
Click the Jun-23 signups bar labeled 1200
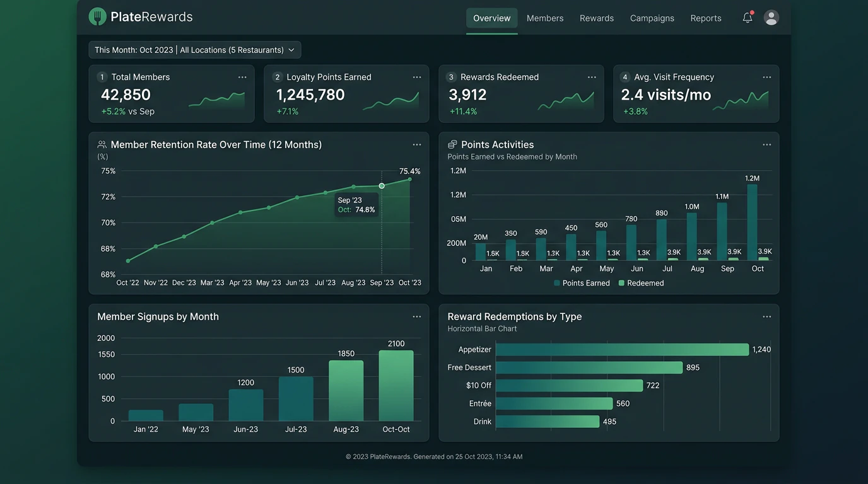(246, 405)
